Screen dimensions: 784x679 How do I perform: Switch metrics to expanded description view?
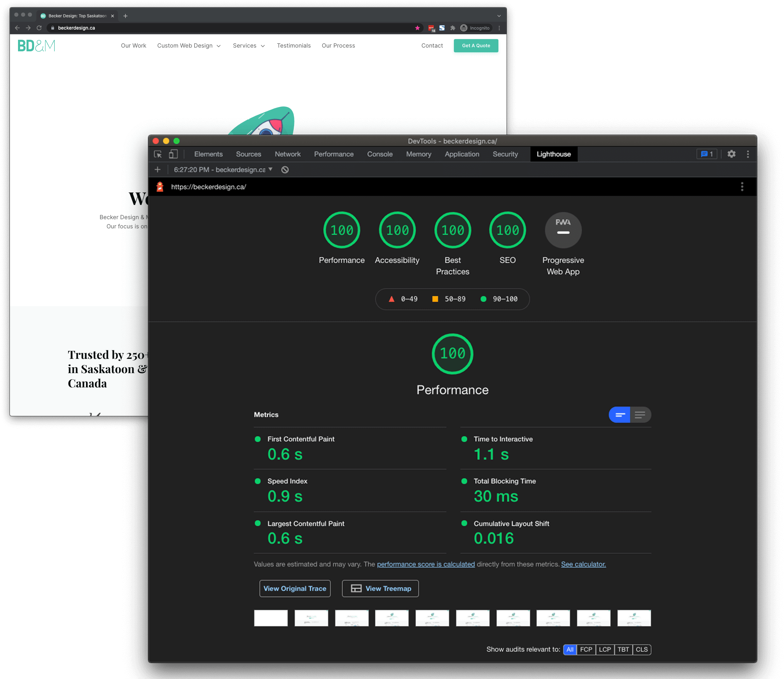[640, 415]
